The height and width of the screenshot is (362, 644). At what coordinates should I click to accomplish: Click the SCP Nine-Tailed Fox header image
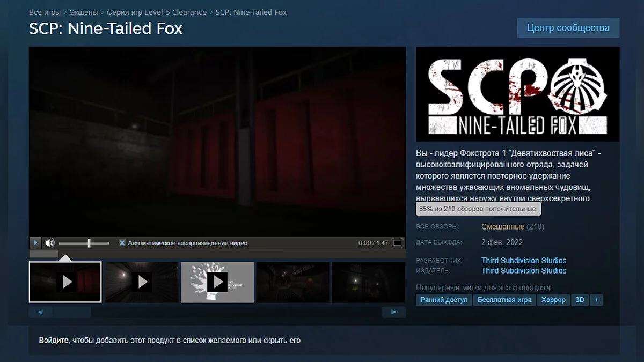[517, 94]
